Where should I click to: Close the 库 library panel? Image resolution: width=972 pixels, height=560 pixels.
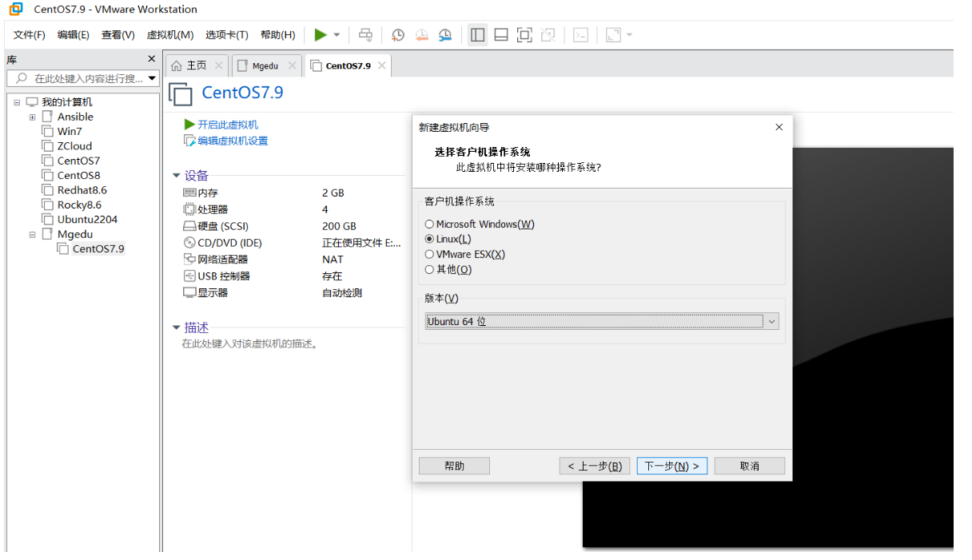click(152, 59)
